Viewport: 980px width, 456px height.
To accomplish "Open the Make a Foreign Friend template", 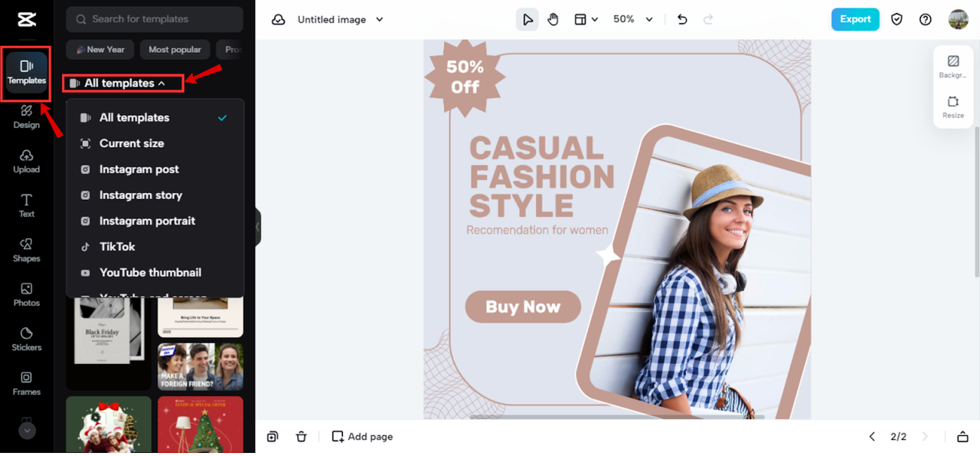I will pos(201,366).
